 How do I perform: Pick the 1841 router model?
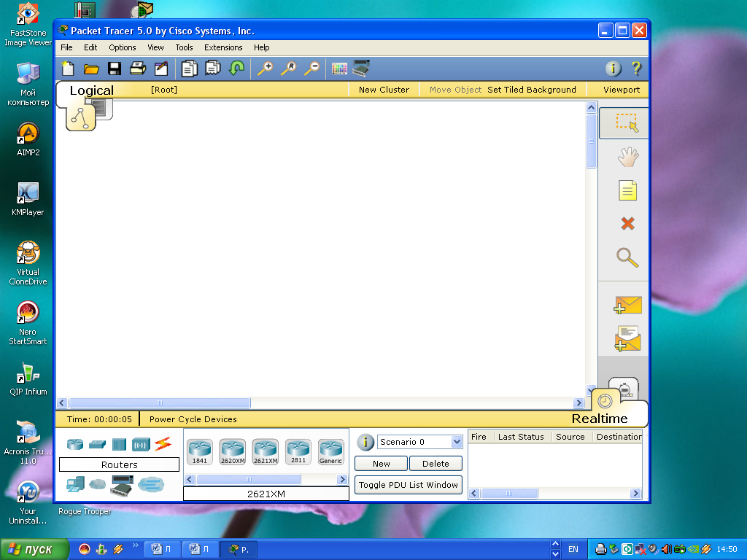click(x=200, y=452)
